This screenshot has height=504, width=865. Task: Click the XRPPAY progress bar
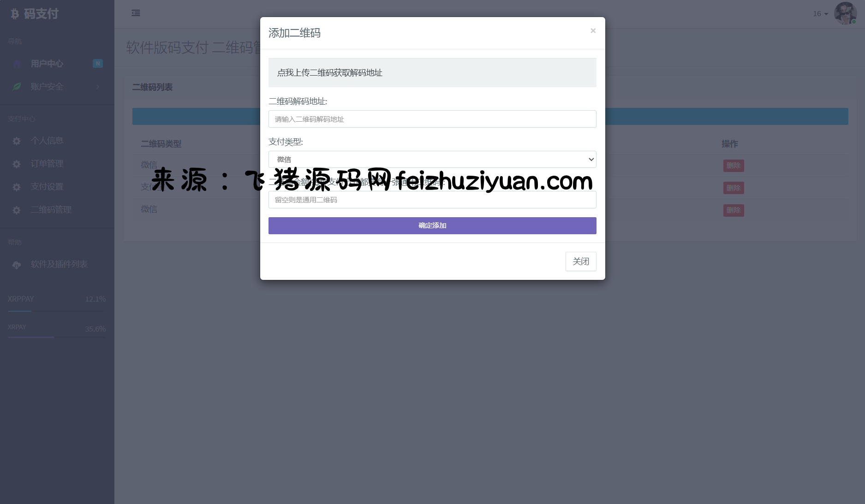click(x=57, y=311)
